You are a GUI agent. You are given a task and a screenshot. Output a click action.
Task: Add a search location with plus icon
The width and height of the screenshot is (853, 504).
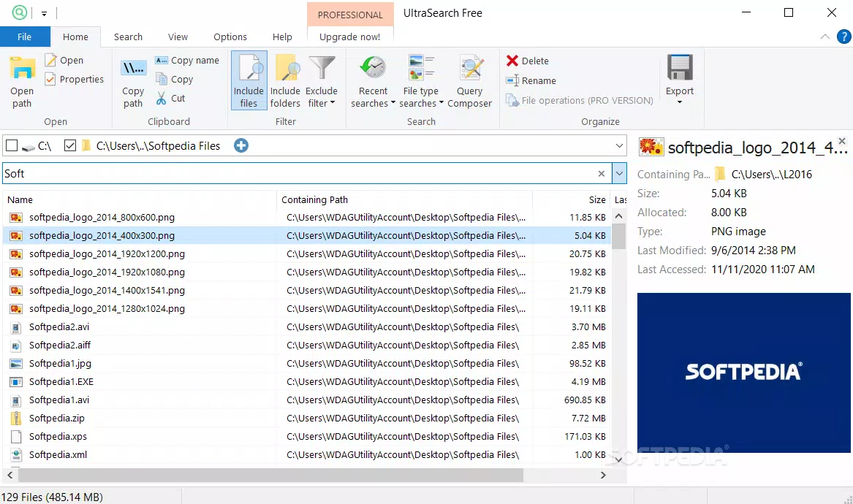[241, 145]
